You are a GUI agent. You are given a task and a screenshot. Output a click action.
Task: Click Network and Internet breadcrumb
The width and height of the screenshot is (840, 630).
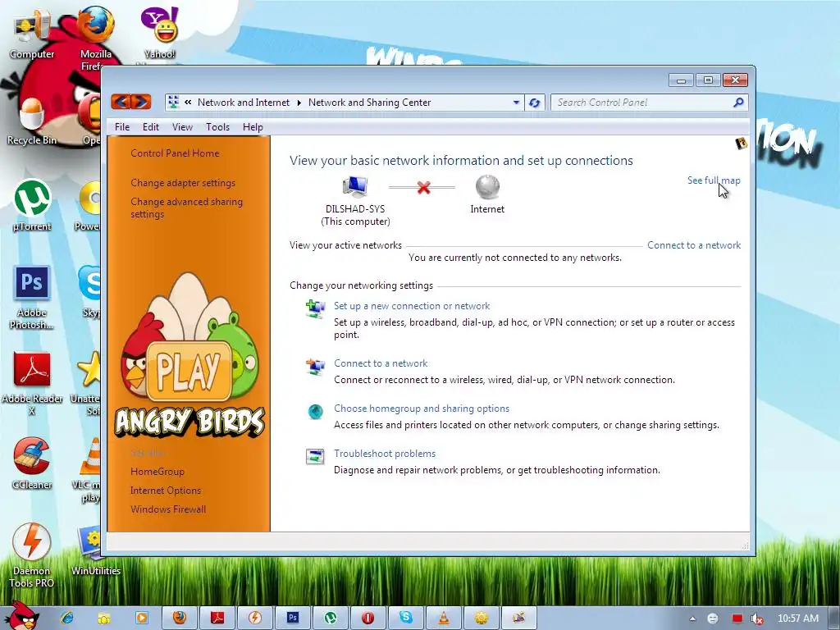(243, 103)
